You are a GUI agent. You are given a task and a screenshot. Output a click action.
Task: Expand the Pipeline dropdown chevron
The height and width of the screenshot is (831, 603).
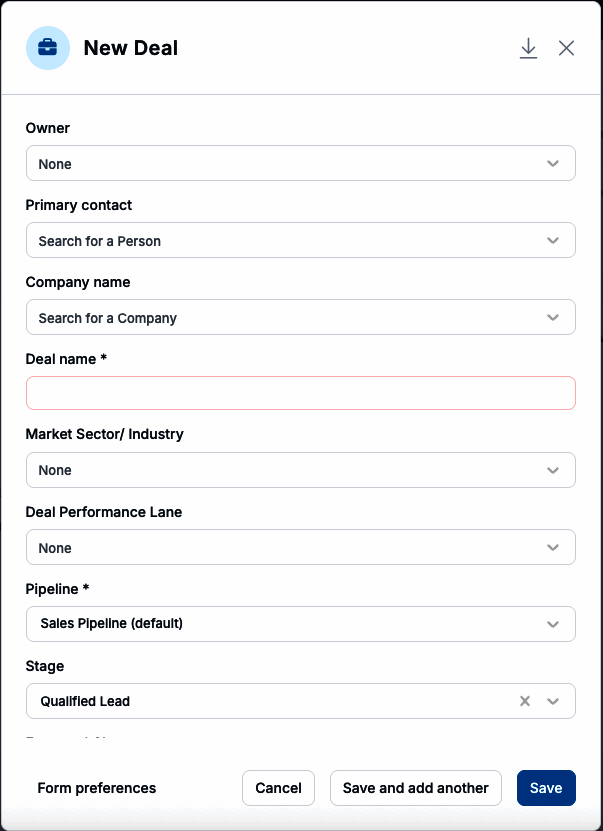(x=553, y=624)
